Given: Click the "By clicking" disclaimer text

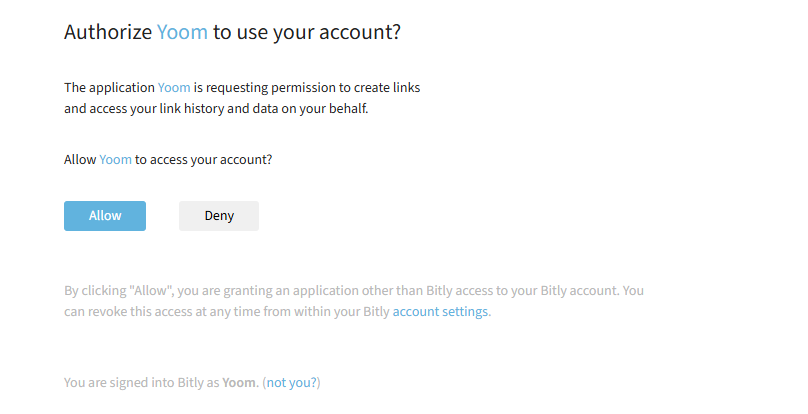Looking at the screenshot, I should (x=95, y=291).
